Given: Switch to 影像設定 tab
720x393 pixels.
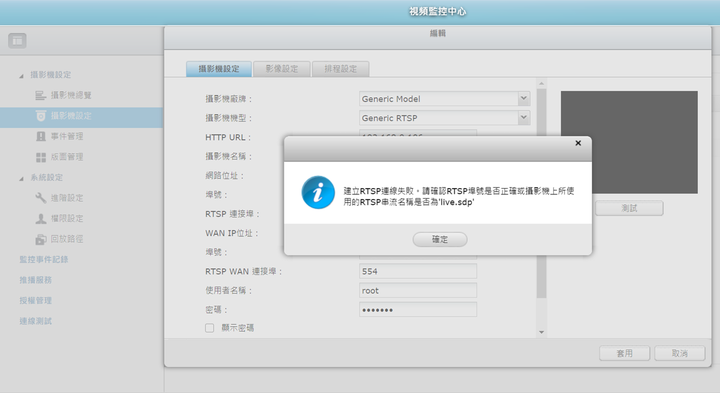Looking at the screenshot, I should point(281,69).
